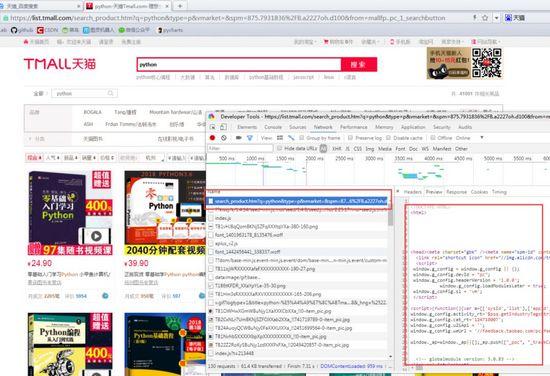Open the Response tab for selected request
Screen dimensions: 550x376
click(x=456, y=192)
